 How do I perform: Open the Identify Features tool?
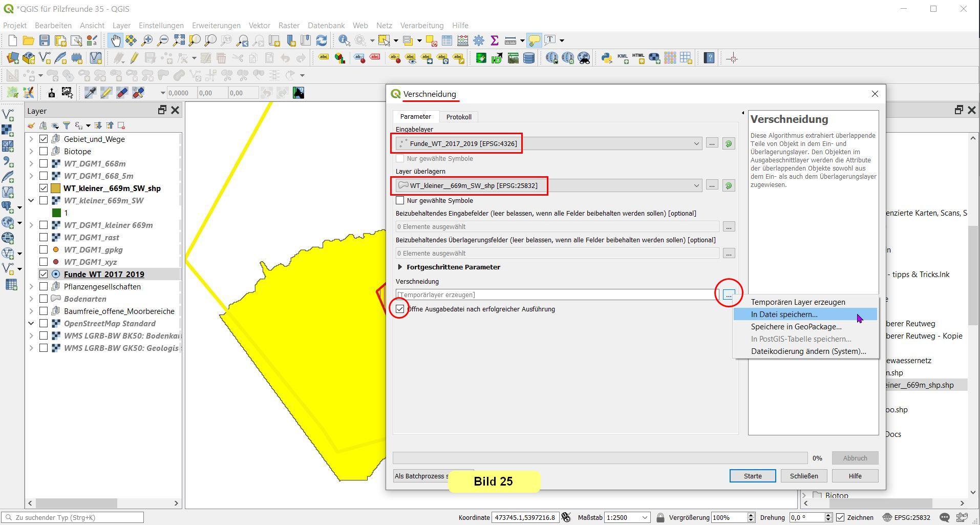[x=344, y=40]
